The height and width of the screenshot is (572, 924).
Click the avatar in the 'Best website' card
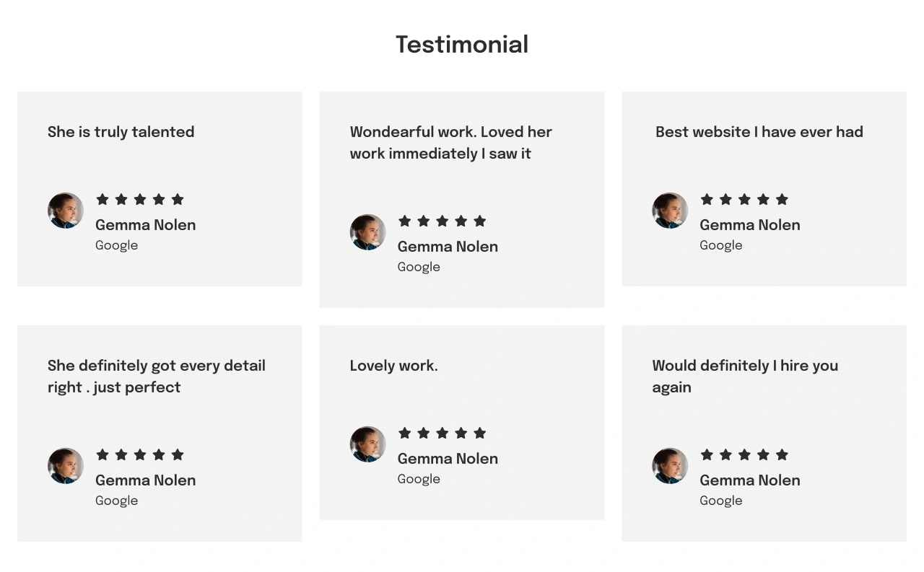click(x=670, y=211)
